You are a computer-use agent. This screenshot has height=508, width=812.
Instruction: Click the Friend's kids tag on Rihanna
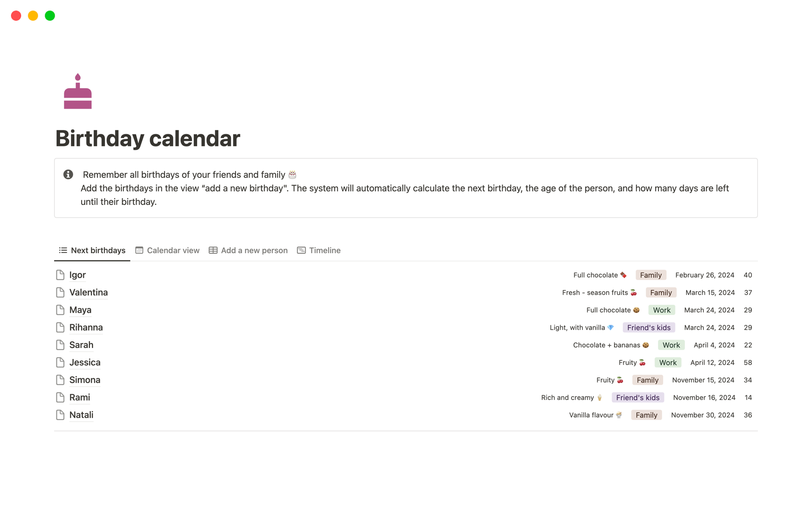click(648, 327)
